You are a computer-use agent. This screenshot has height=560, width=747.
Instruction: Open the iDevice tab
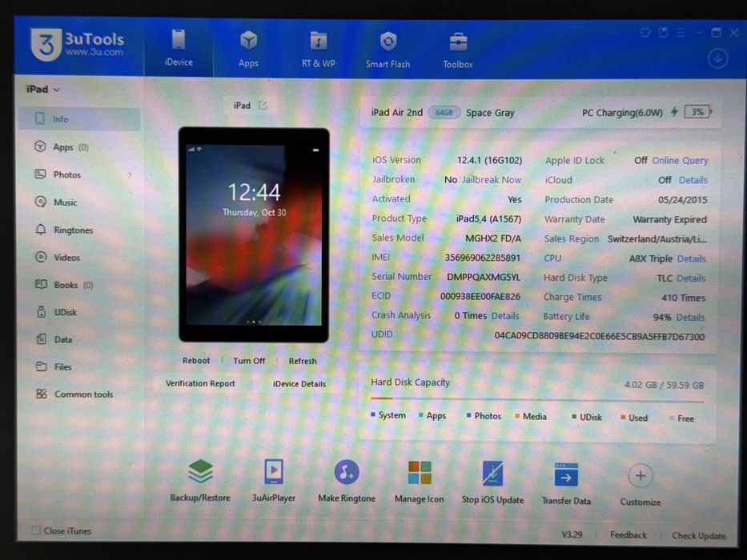point(179,48)
